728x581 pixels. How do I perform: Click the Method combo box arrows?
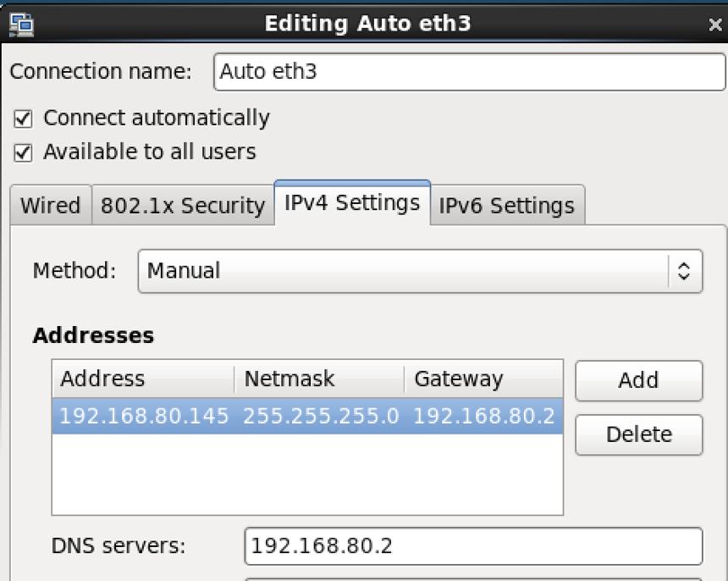(x=683, y=271)
